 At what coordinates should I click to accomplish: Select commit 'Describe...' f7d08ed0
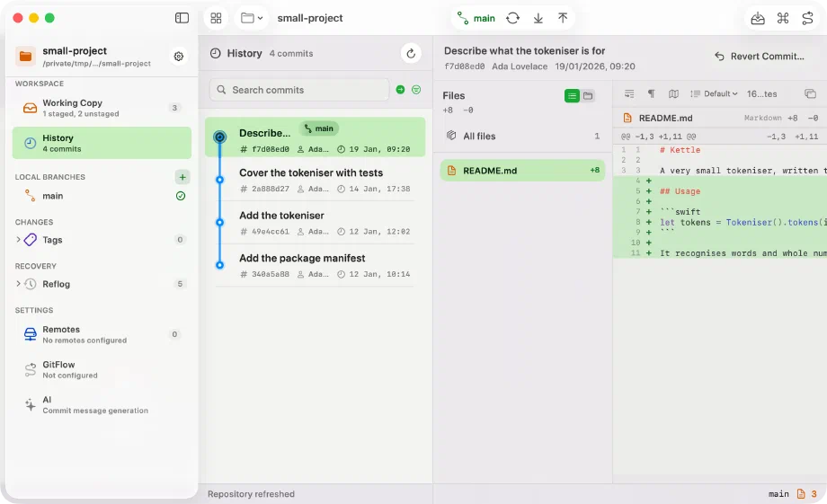[316, 137]
